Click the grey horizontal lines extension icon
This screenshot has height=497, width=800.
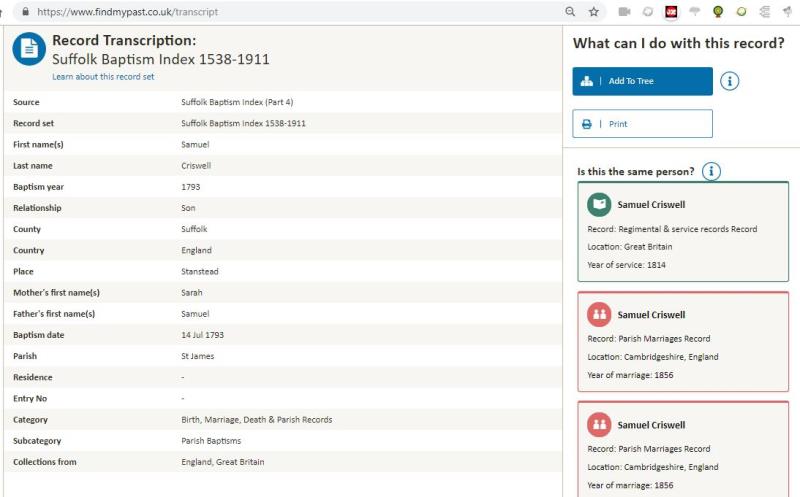click(x=764, y=11)
